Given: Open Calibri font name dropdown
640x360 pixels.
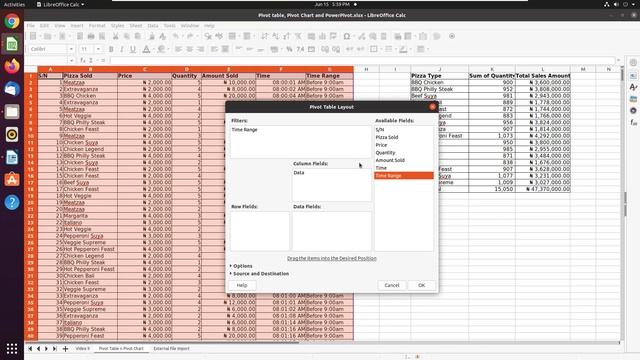Looking at the screenshot, I should coord(71,49).
